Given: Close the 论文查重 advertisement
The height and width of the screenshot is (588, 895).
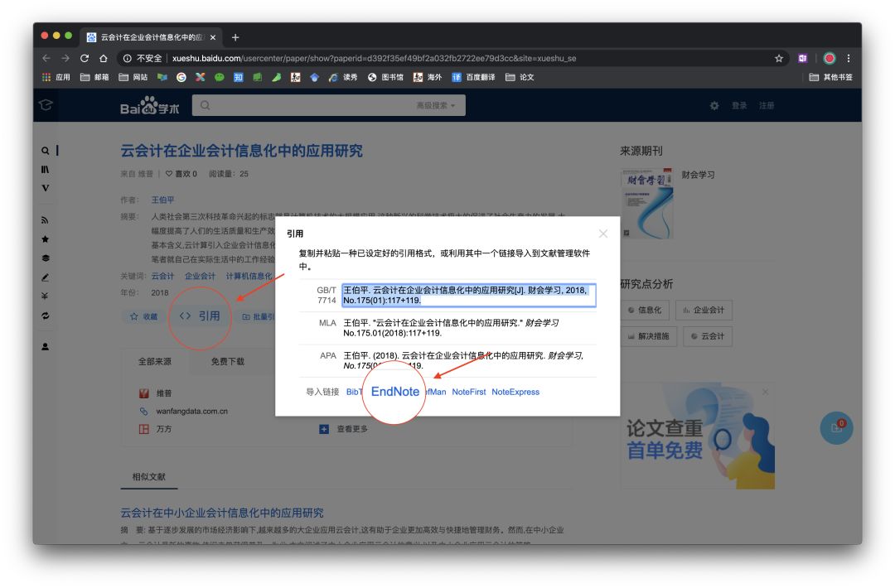Looking at the screenshot, I should coord(765,392).
